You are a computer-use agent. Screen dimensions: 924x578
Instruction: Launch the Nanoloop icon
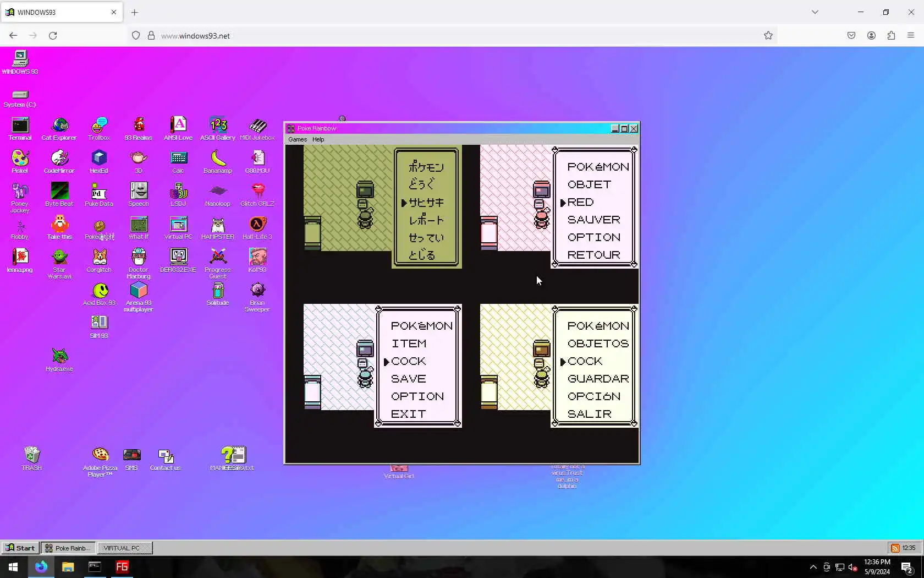218,195
